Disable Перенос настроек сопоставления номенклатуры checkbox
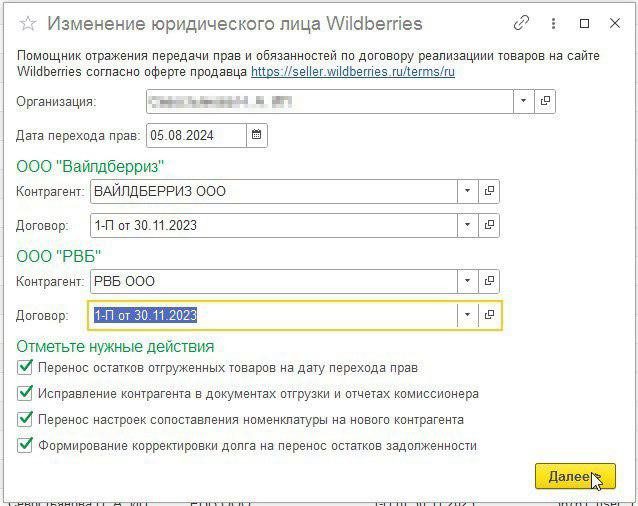 click(x=25, y=420)
